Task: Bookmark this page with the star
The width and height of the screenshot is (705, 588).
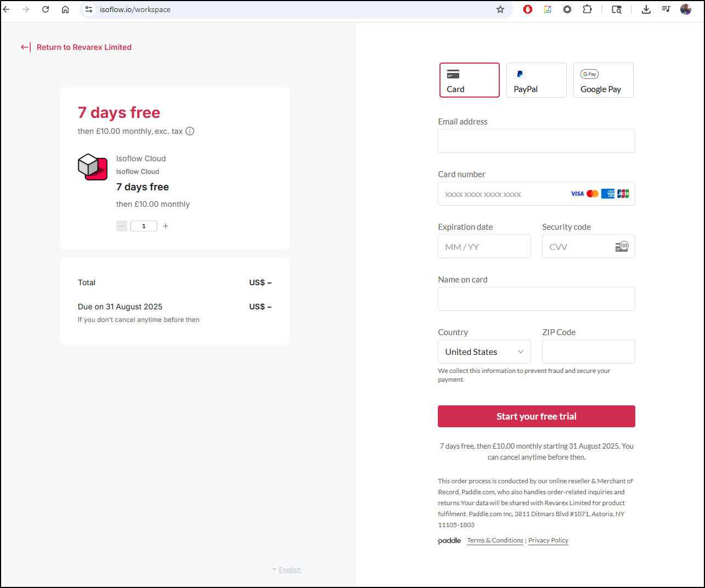Action: click(500, 9)
